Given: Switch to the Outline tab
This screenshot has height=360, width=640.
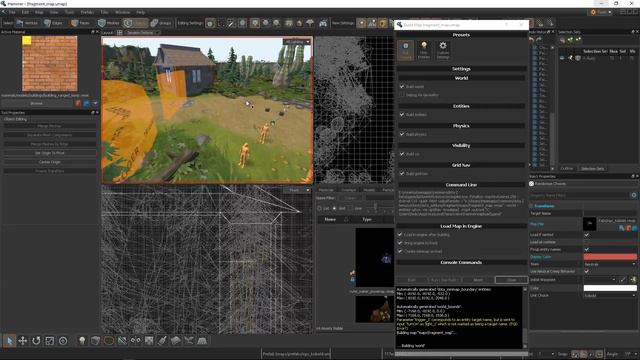Looking at the screenshot, I should tap(567, 169).
